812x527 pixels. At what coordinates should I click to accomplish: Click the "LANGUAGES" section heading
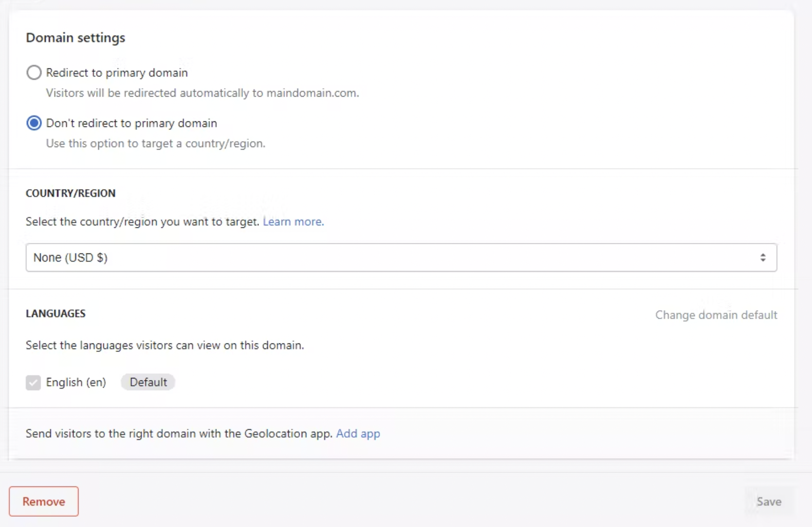pos(56,314)
